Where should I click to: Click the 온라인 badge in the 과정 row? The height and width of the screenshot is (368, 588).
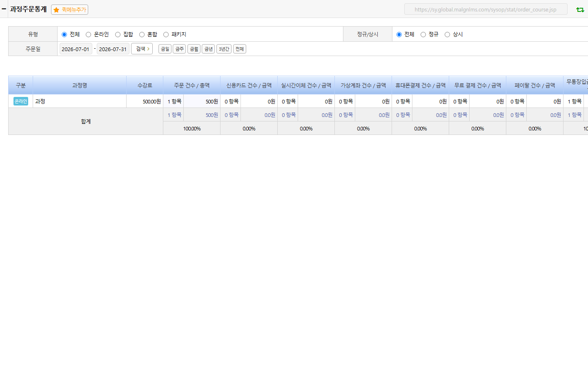(21, 101)
